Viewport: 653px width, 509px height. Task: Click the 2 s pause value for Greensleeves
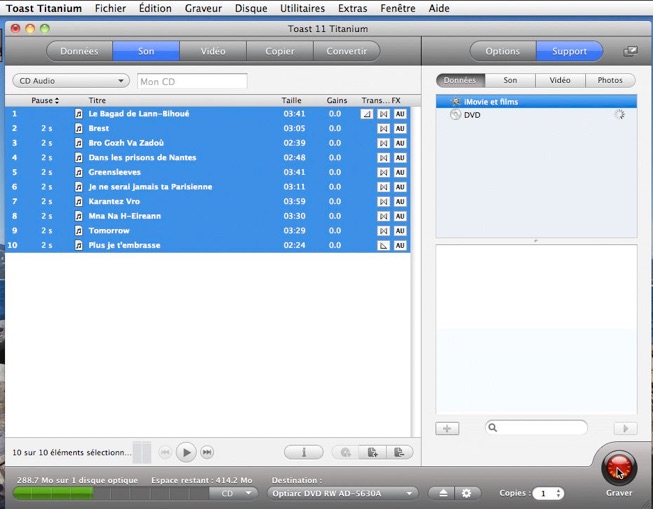[47, 172]
